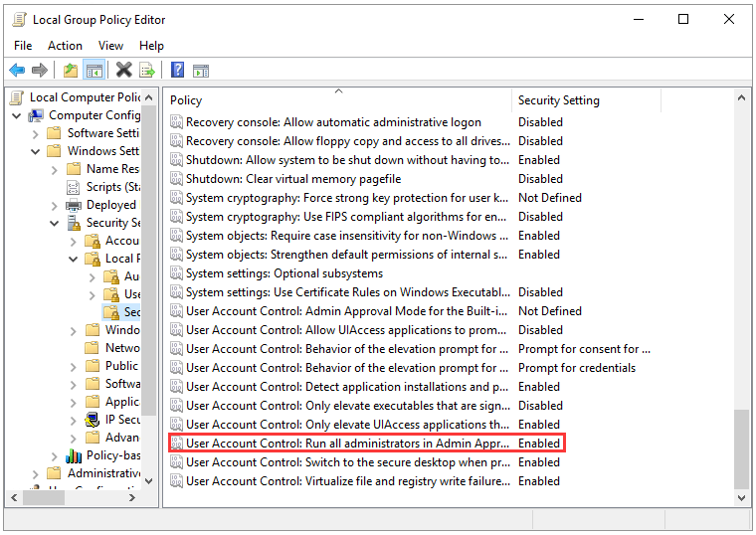
Task: Collapse the Security Settings node
Action: (54, 224)
